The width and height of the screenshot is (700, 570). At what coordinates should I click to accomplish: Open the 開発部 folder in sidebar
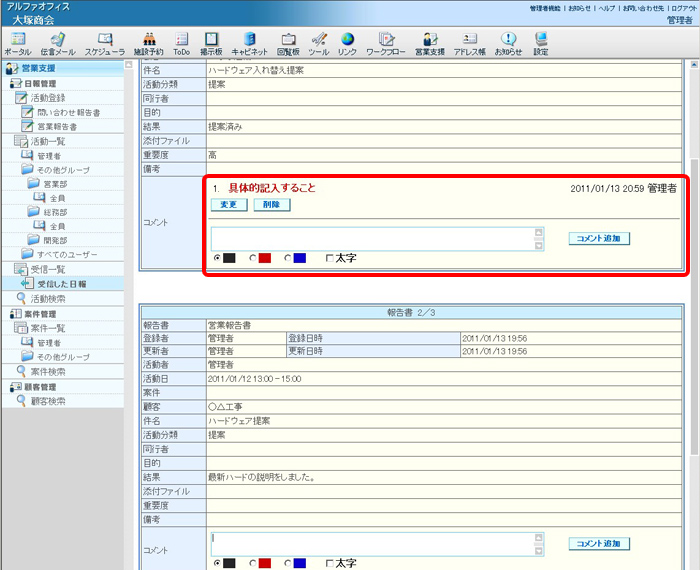click(x=55, y=240)
